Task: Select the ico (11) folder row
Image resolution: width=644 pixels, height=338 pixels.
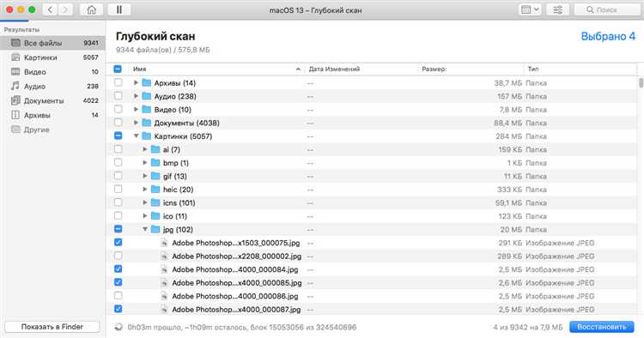Action: click(x=372, y=216)
